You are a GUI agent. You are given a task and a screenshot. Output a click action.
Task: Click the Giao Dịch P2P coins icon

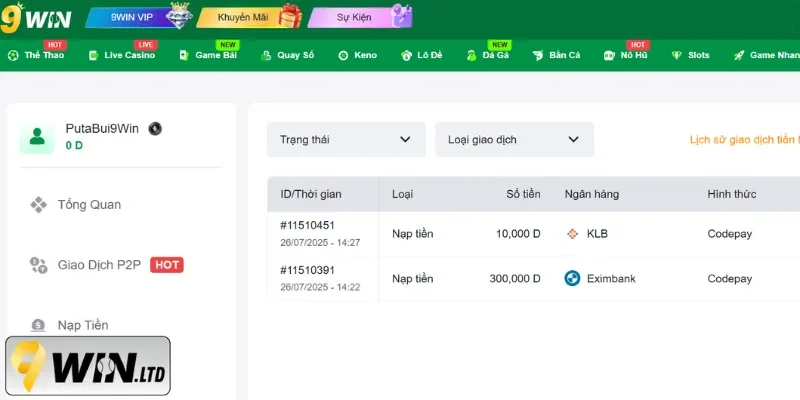click(38, 265)
